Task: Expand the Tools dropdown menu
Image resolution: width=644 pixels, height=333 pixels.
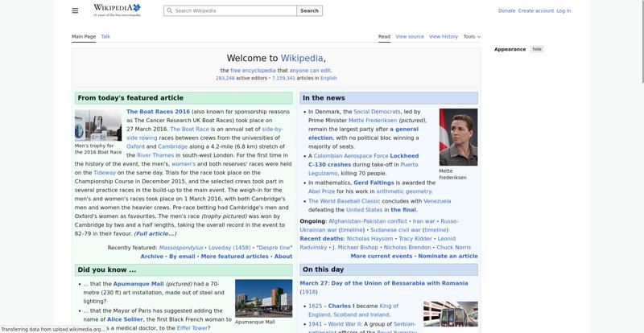Action: [x=472, y=36]
